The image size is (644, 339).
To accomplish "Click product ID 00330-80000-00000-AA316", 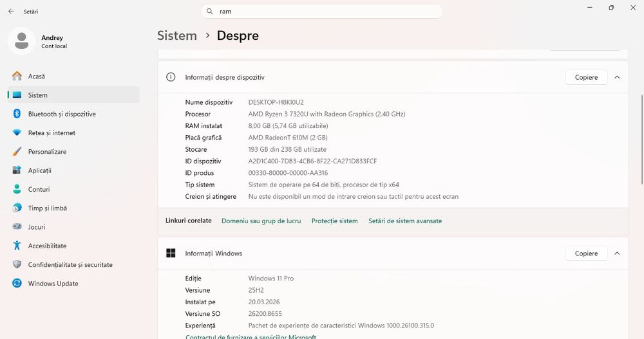I will (288, 173).
